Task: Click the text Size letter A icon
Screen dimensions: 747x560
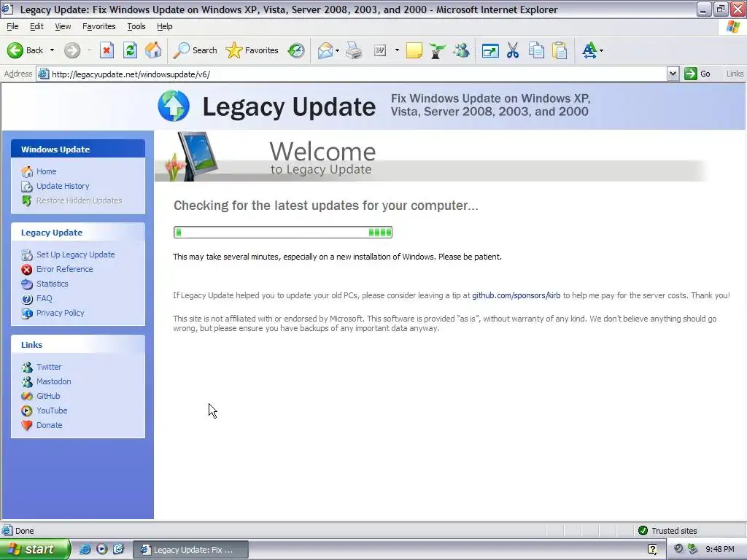Action: click(x=589, y=50)
